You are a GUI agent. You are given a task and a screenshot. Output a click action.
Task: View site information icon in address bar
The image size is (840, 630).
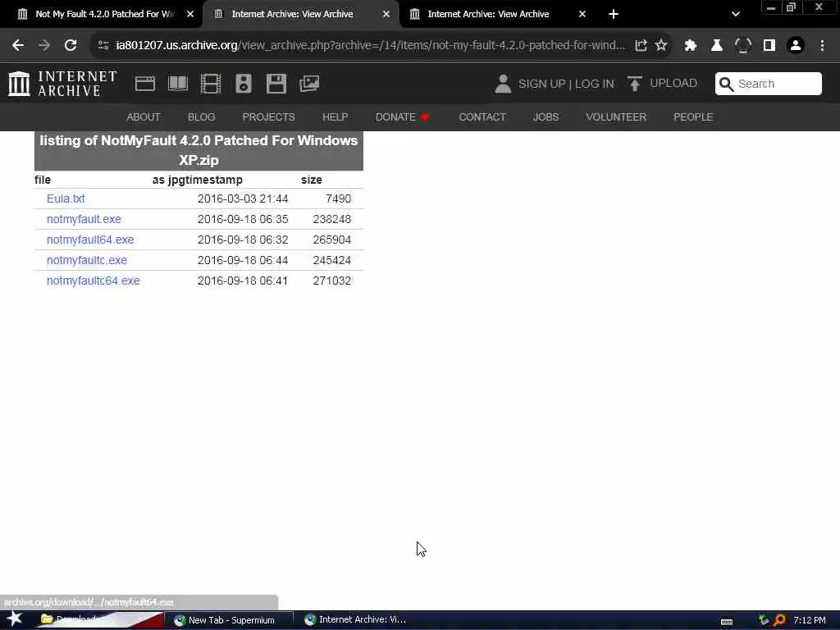103,46
